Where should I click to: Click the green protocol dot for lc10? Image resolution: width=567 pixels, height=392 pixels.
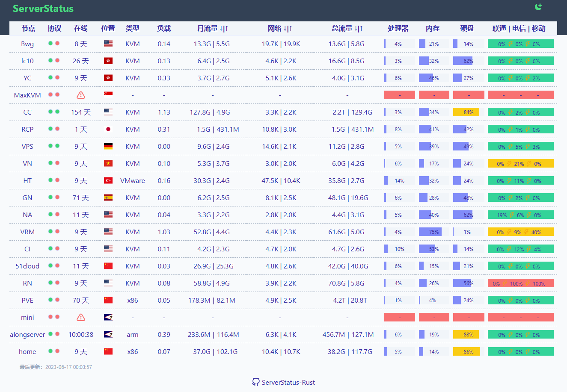51,61
